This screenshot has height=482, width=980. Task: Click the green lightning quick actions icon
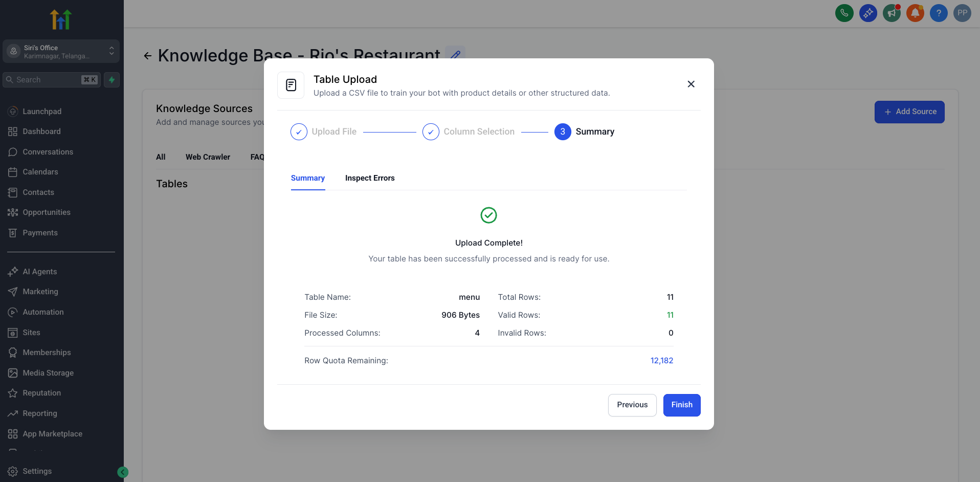112,80
